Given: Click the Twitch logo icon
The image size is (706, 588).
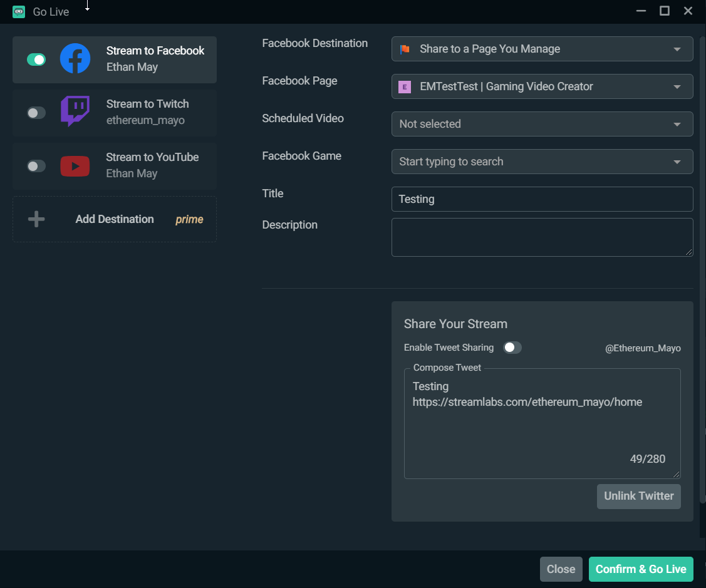Looking at the screenshot, I should (x=75, y=111).
